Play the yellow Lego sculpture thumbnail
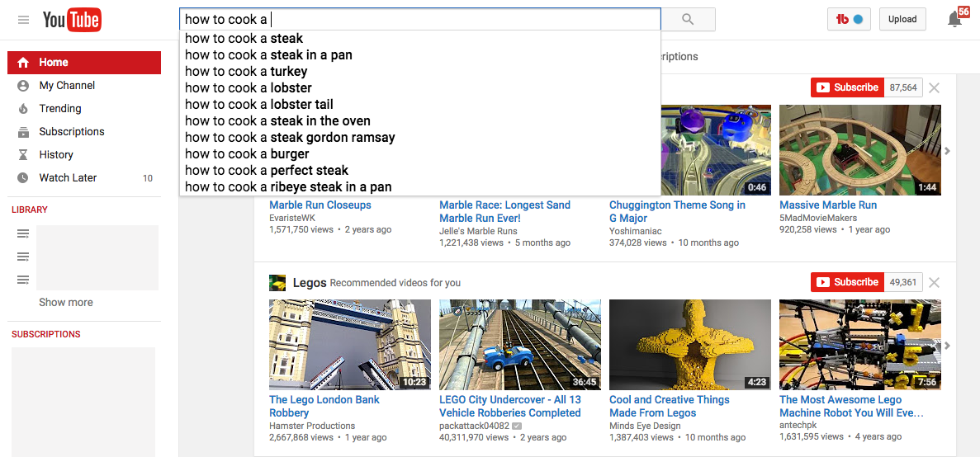980x457 pixels. tap(690, 345)
